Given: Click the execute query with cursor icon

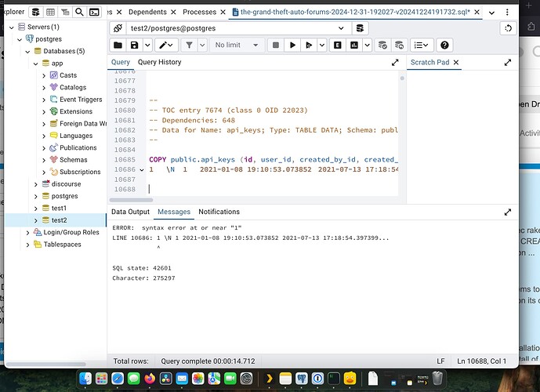Looking at the screenshot, I should [x=309, y=45].
